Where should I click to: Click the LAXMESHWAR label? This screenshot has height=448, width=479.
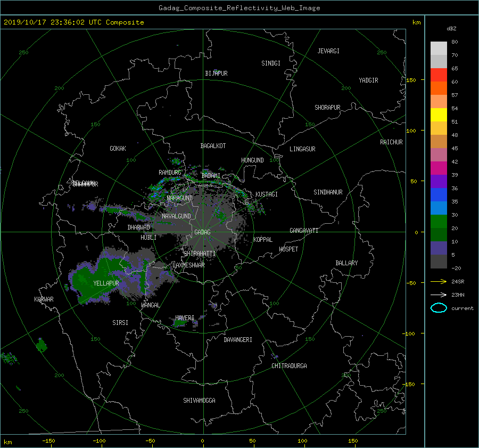[x=189, y=265]
